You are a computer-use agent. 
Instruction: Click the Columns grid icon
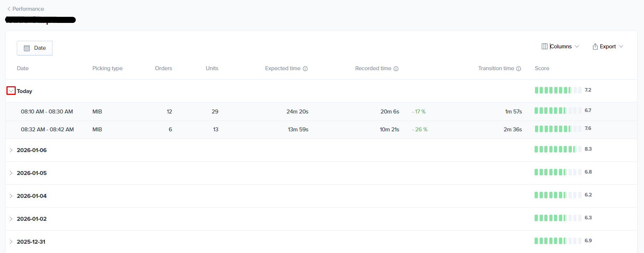click(x=544, y=47)
